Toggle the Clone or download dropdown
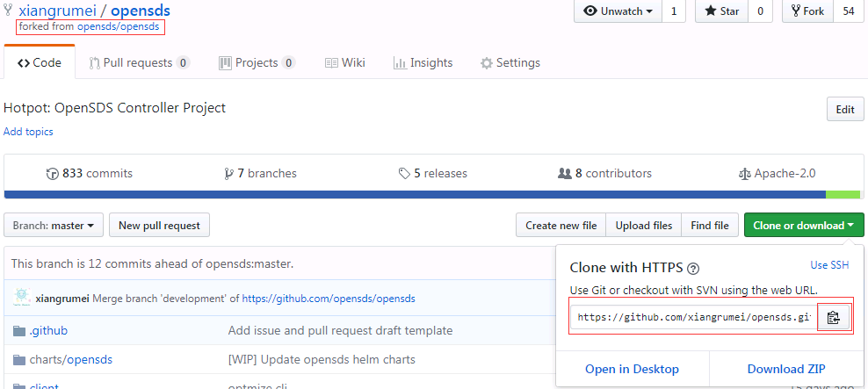 [x=804, y=225]
